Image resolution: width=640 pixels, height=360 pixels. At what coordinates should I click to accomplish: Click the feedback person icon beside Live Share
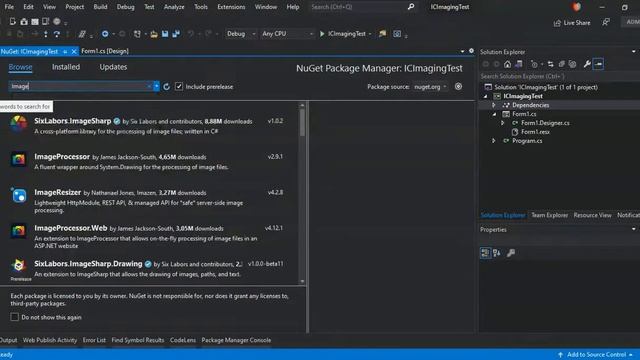pos(606,22)
